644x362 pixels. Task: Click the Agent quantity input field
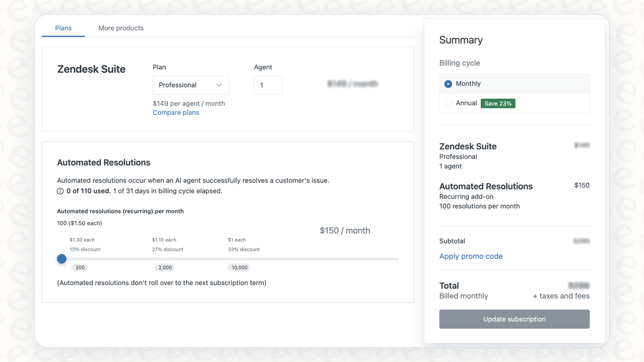point(268,85)
